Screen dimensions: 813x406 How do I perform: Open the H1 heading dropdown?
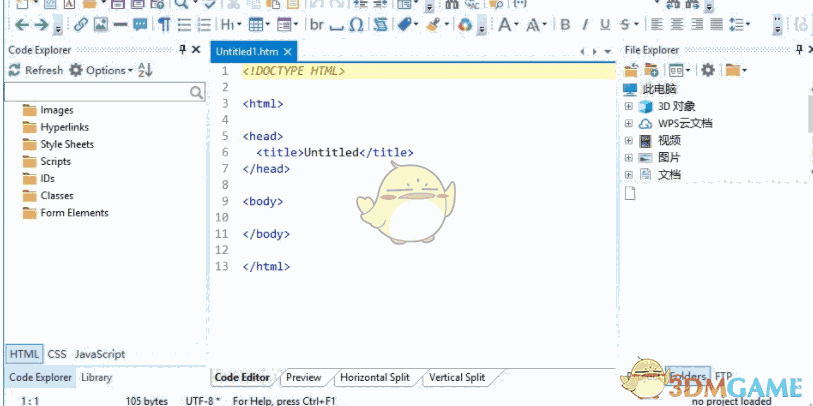point(230,24)
